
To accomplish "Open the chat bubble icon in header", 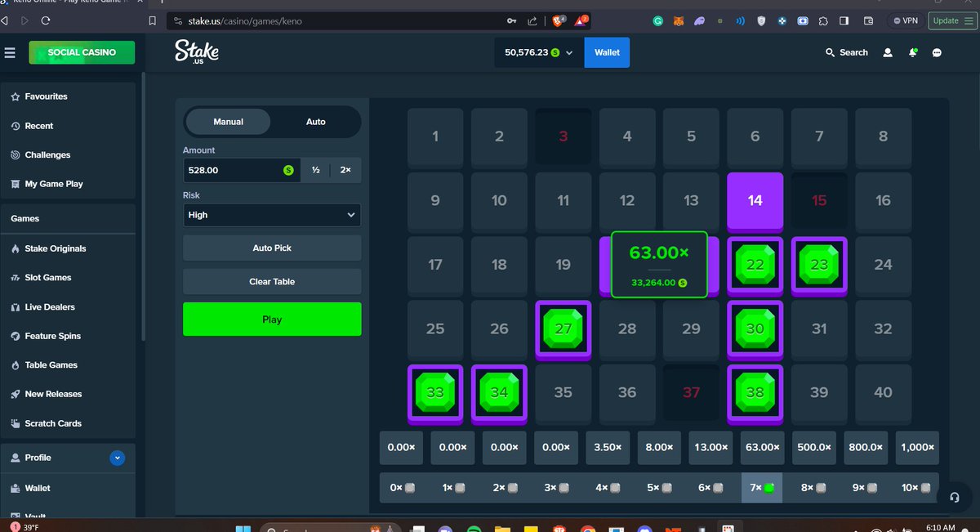I will click(937, 52).
